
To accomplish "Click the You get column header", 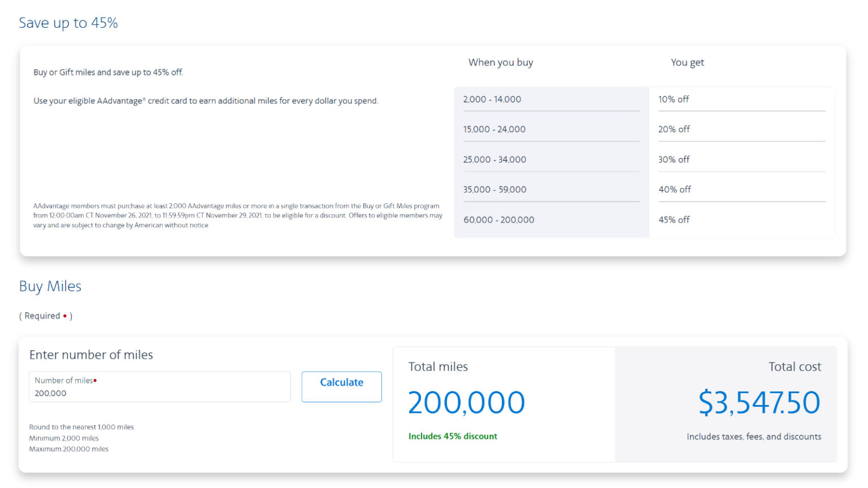I will pos(688,62).
